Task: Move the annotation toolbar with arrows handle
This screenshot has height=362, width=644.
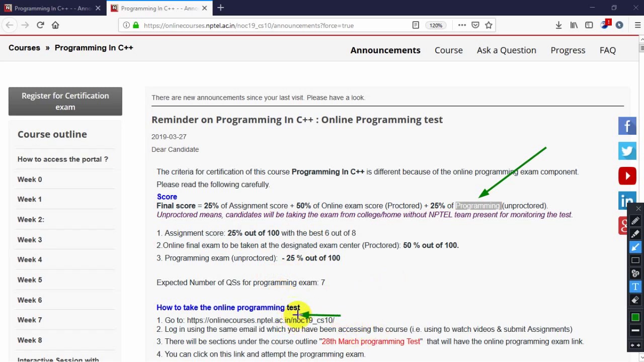Action: click(635, 345)
